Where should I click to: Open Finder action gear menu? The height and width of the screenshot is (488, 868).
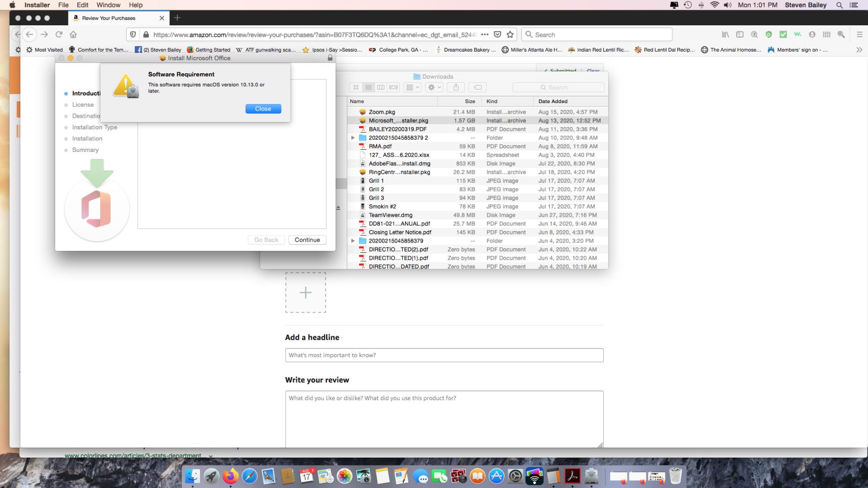434,87
